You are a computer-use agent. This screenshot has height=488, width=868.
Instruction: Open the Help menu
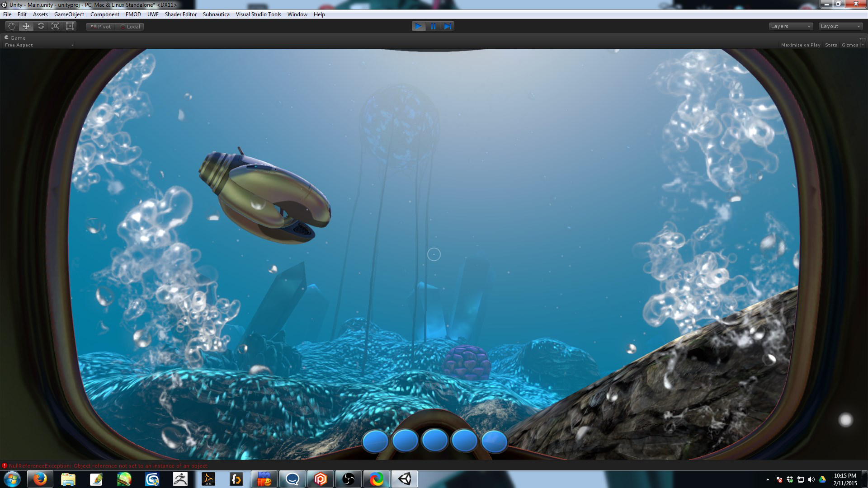(x=319, y=14)
